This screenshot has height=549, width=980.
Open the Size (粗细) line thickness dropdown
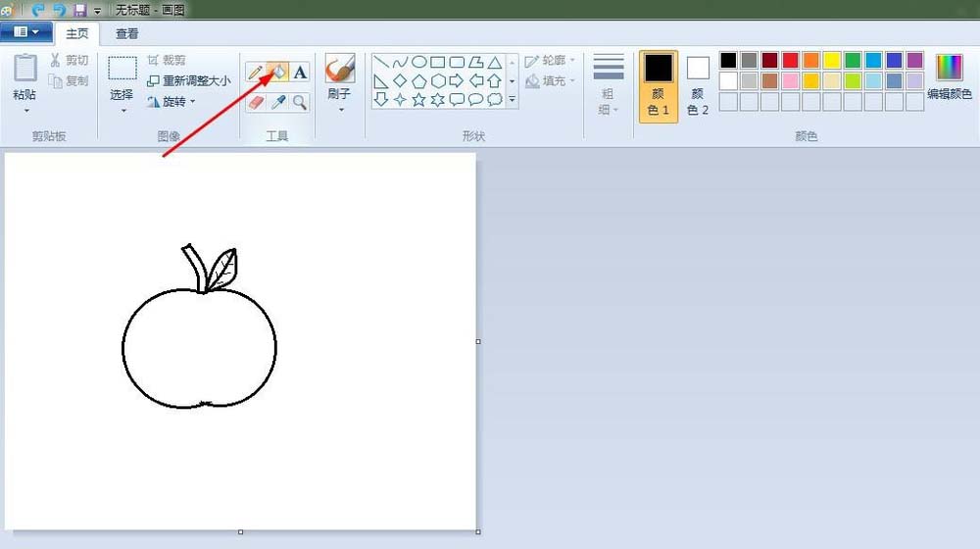pyautogui.click(x=609, y=85)
